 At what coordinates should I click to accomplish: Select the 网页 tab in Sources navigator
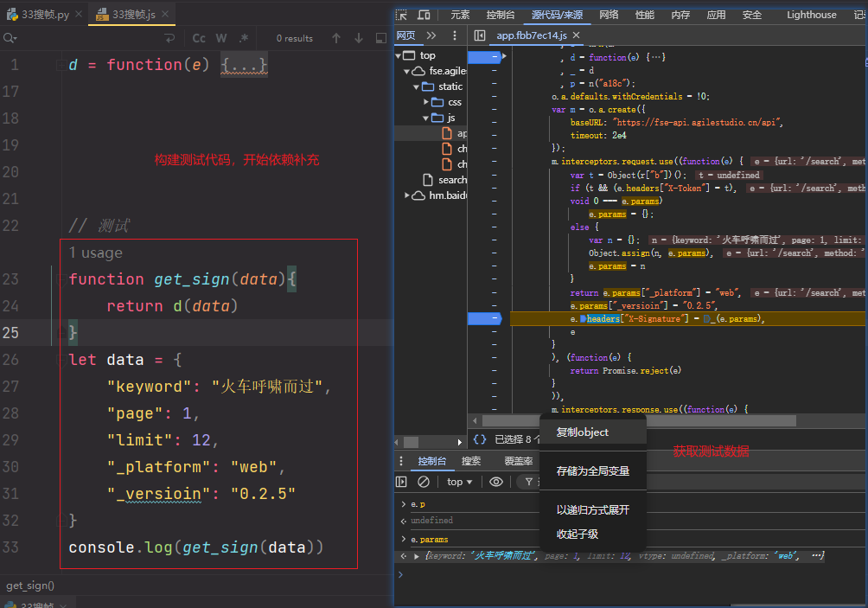[405, 35]
